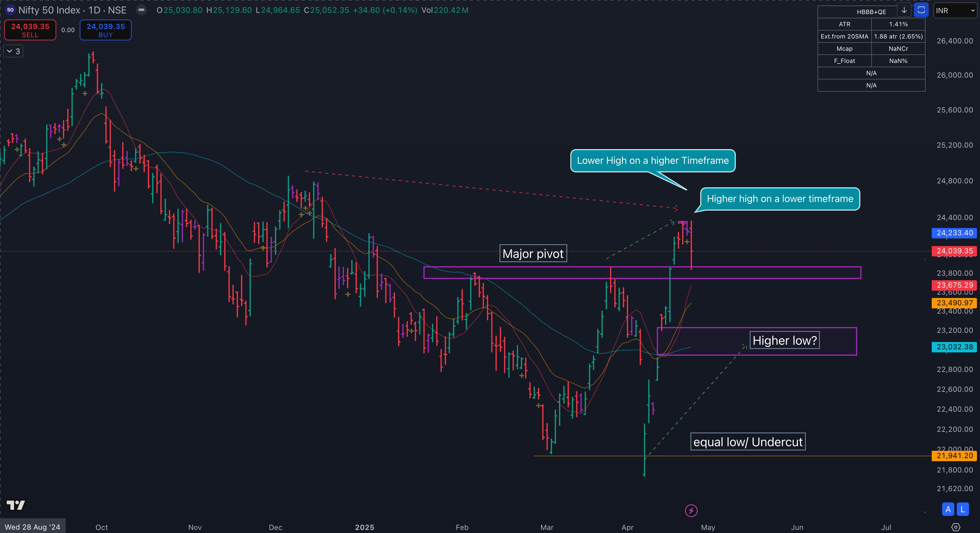Click the Mcap label cell
Image resolution: width=980 pixels, height=533 pixels.
click(x=845, y=49)
